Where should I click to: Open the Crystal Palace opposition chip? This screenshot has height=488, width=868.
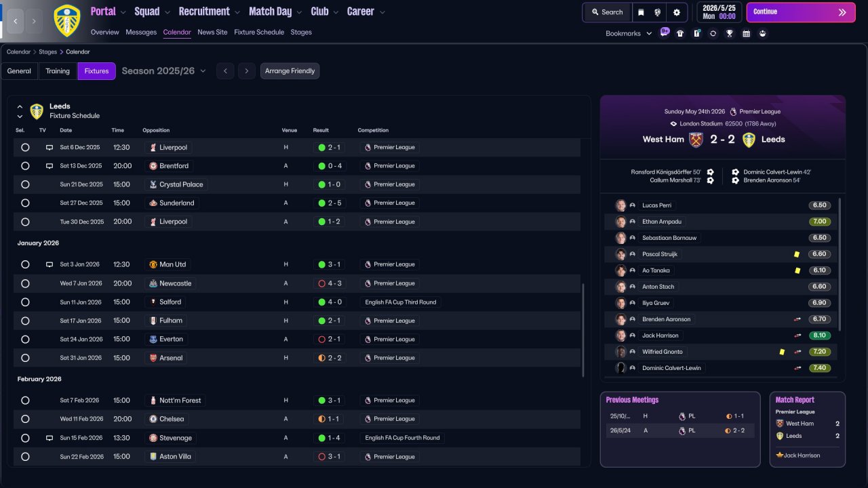[176, 184]
